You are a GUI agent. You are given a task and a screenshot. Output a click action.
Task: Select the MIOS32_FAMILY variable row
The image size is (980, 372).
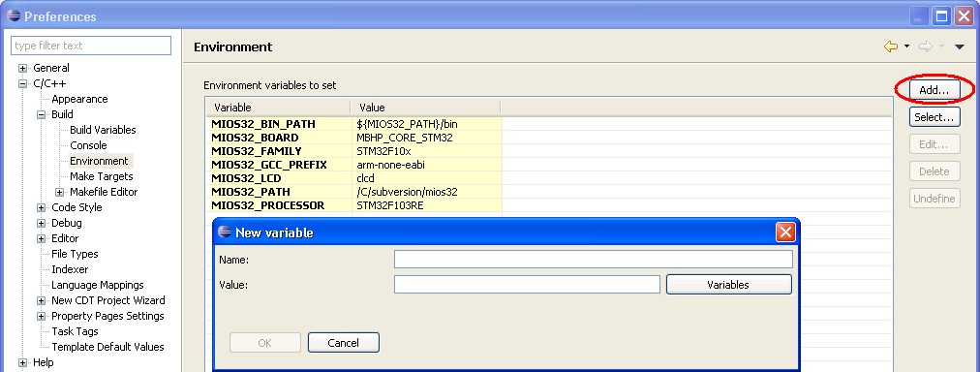point(549,151)
